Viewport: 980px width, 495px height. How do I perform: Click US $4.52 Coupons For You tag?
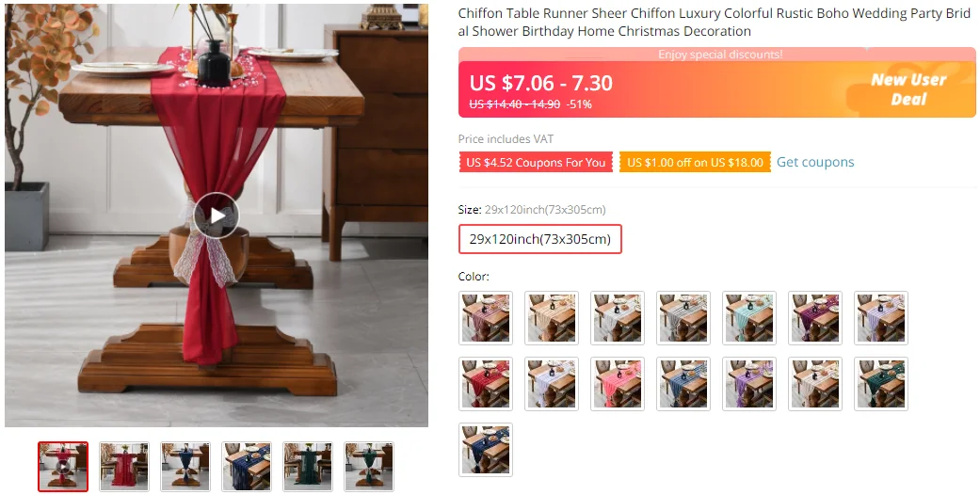pos(536,163)
